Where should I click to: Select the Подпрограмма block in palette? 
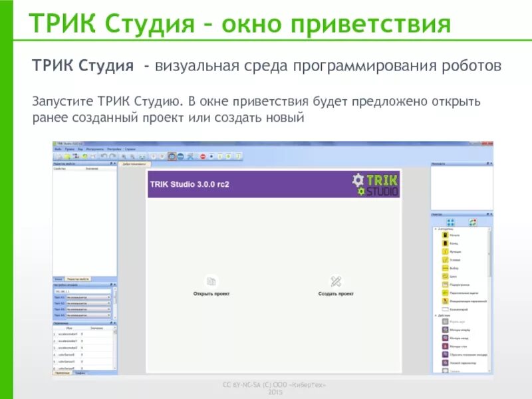456,285
